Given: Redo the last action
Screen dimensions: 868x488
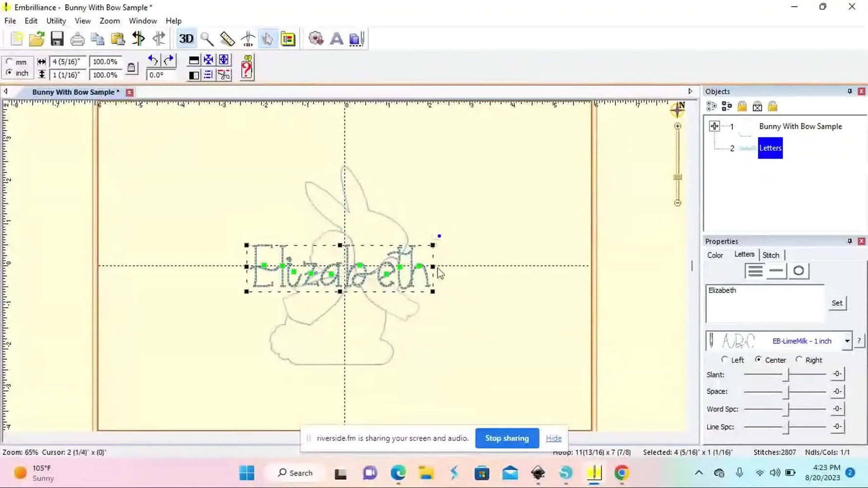Looking at the screenshot, I should point(169,60).
